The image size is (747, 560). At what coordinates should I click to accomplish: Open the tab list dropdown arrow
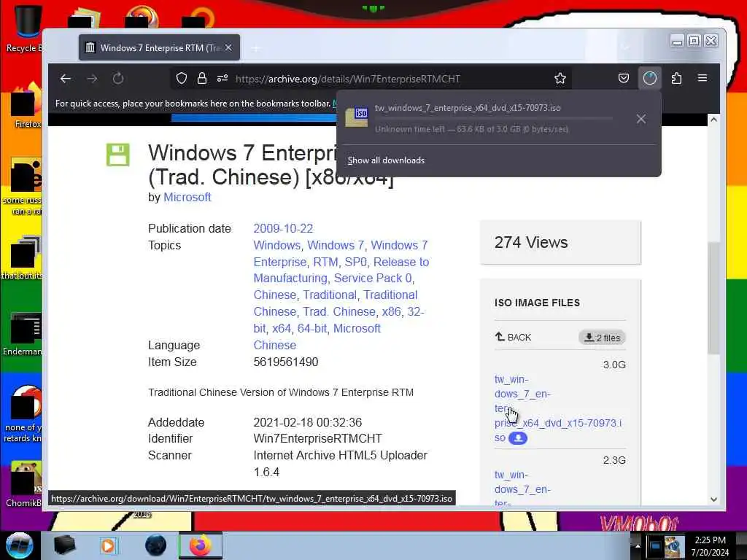point(625,47)
